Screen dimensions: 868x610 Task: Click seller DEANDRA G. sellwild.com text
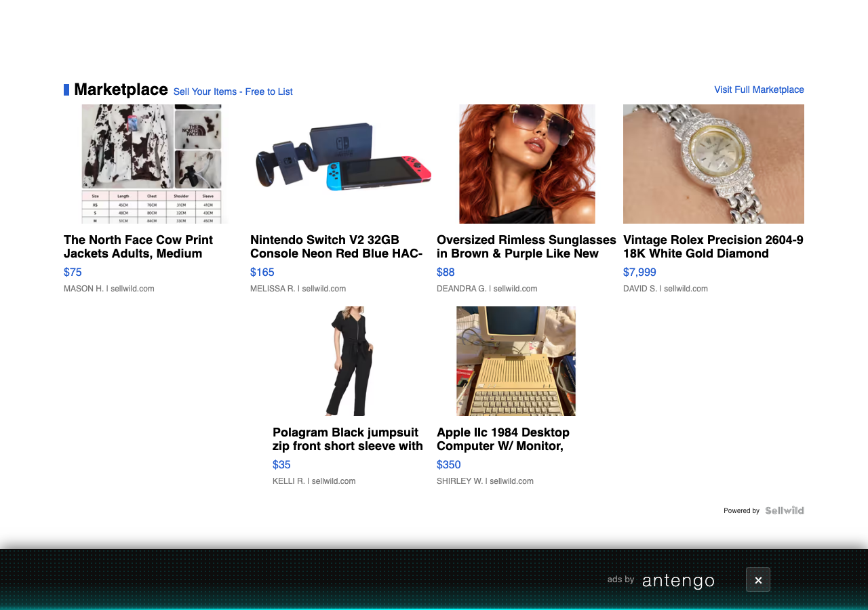point(487,289)
